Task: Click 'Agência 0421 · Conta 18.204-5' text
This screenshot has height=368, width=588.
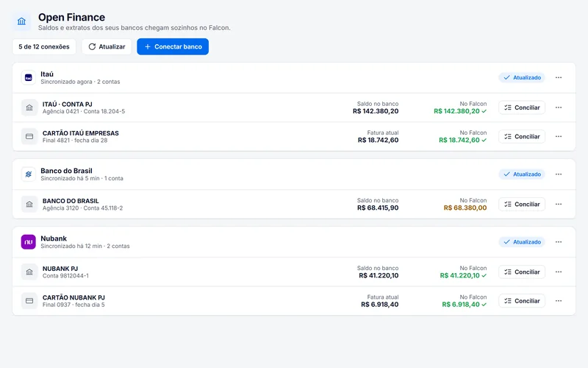Action: [84, 112]
